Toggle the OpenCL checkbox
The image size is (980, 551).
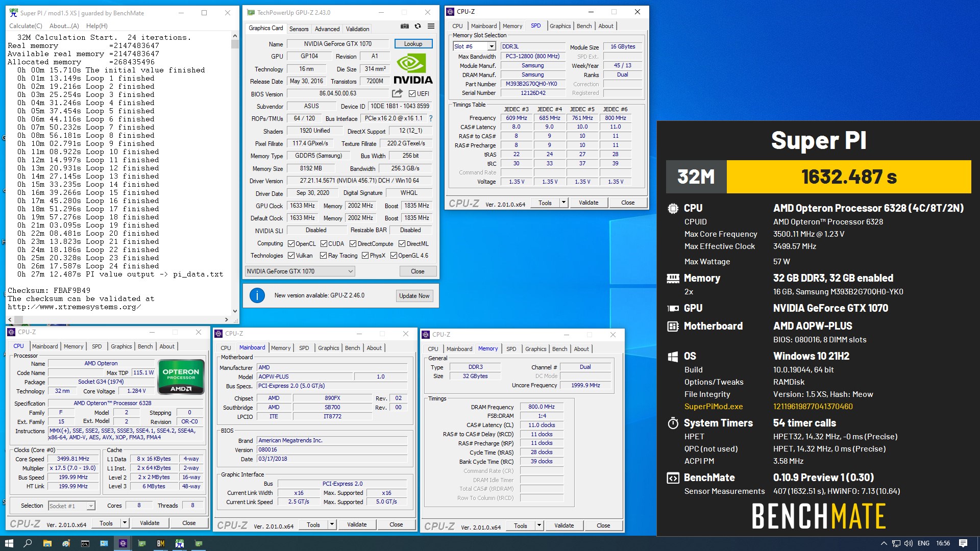point(291,244)
